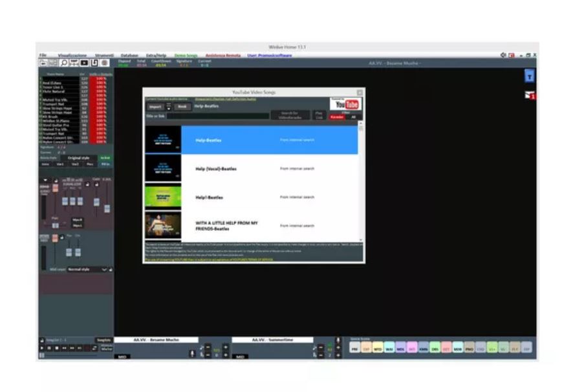Open the File menu
573x392 pixels.
[43, 56]
